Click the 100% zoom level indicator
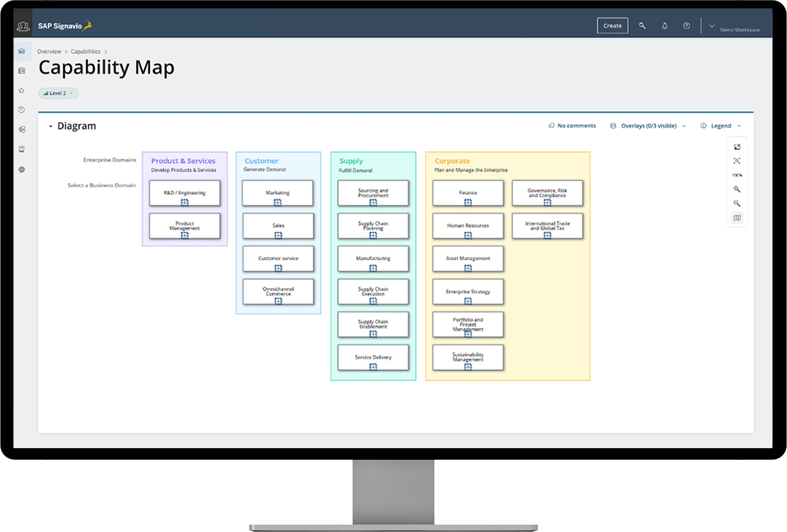The height and width of the screenshot is (532, 787). tap(737, 175)
